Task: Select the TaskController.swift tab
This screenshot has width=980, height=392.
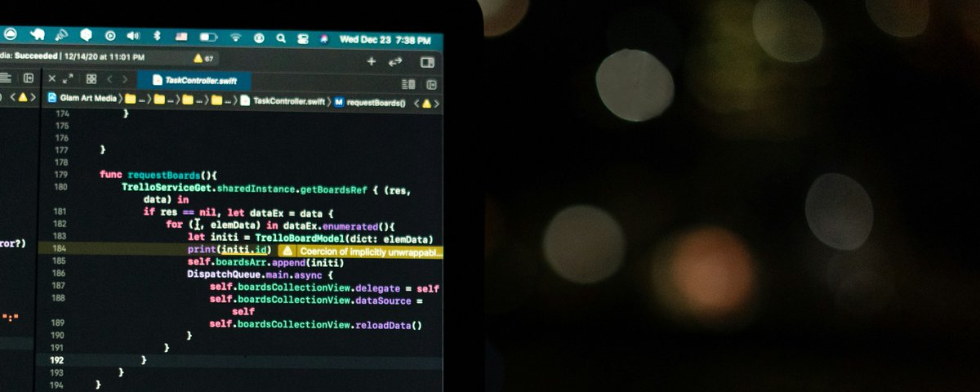Action: [193, 80]
